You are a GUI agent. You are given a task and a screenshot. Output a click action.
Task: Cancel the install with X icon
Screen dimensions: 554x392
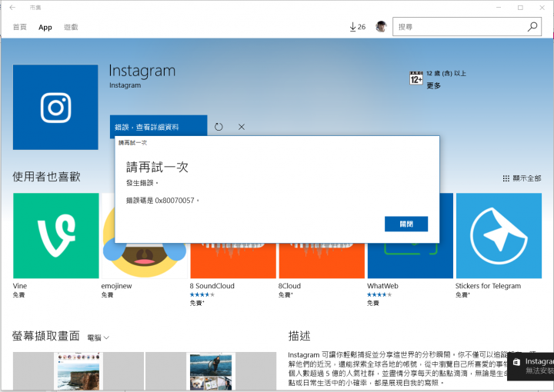(242, 127)
